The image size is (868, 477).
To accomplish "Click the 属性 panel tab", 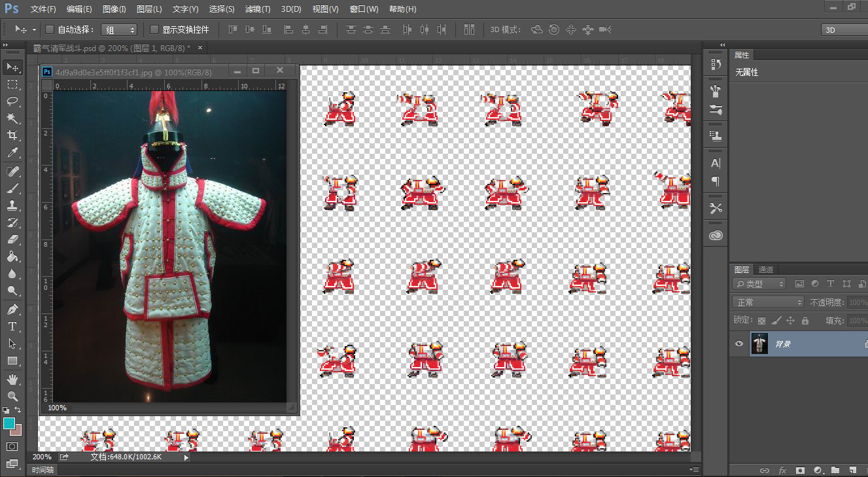I will [742, 55].
